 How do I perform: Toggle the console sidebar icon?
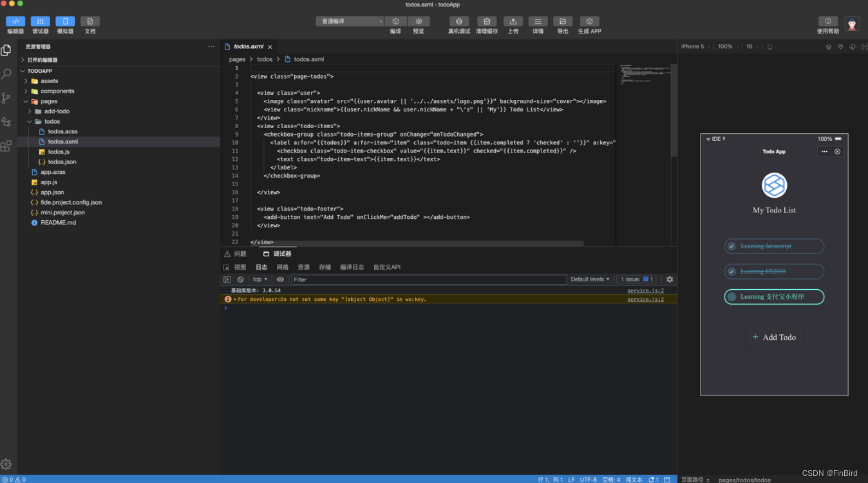click(x=227, y=279)
